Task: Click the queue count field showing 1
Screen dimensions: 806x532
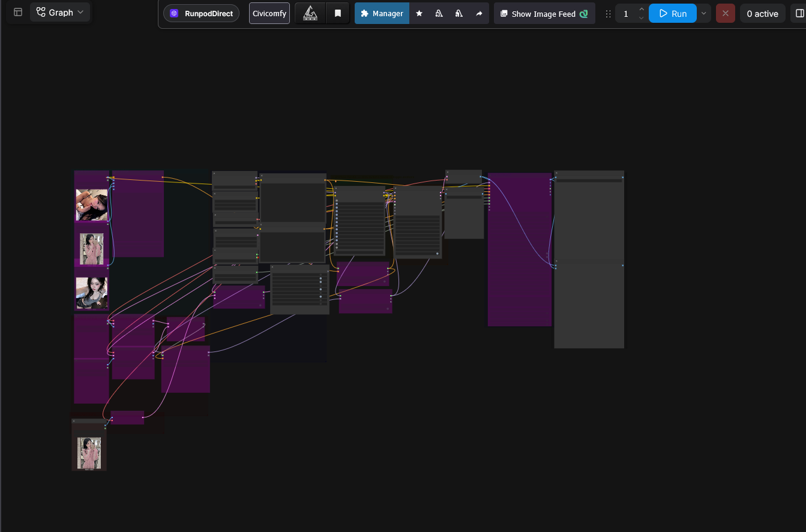Action: click(x=626, y=13)
